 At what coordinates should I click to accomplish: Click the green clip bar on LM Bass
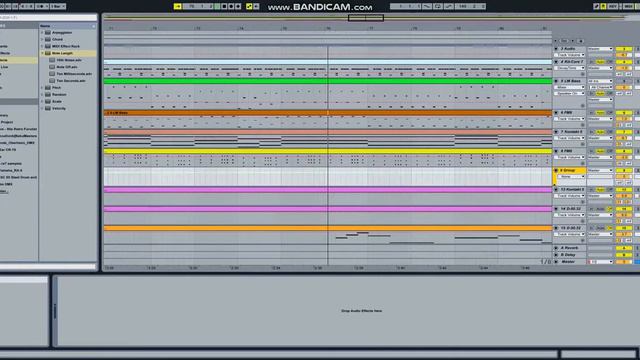point(328,81)
